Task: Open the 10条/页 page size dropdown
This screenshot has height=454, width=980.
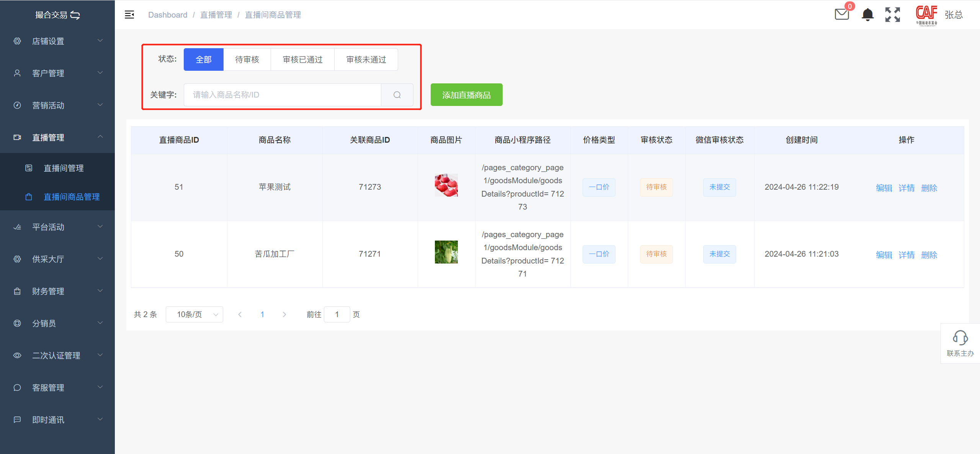Action: coord(194,314)
